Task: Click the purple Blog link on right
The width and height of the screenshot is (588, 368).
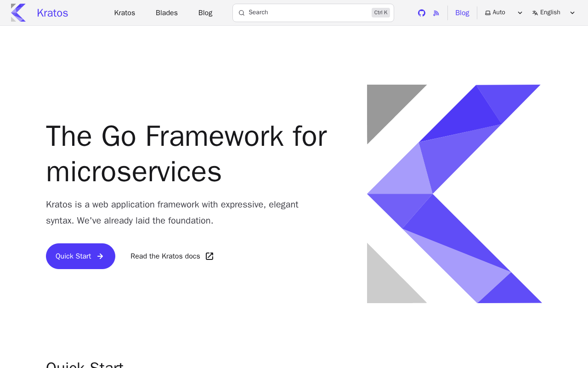Action: 462,13
